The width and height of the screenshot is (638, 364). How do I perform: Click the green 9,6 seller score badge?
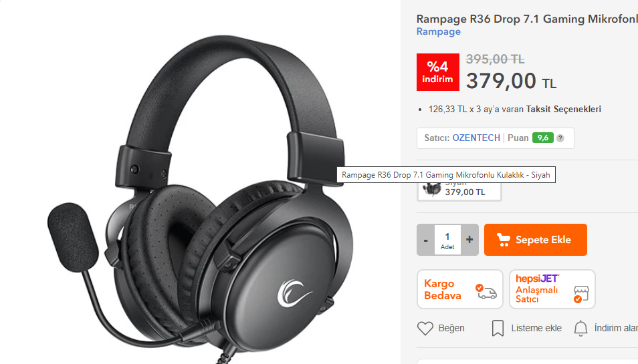[543, 138]
